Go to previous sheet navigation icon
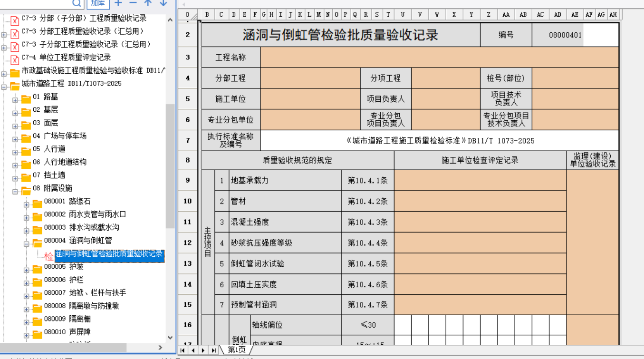The width and height of the screenshot is (644, 359). pos(193,350)
